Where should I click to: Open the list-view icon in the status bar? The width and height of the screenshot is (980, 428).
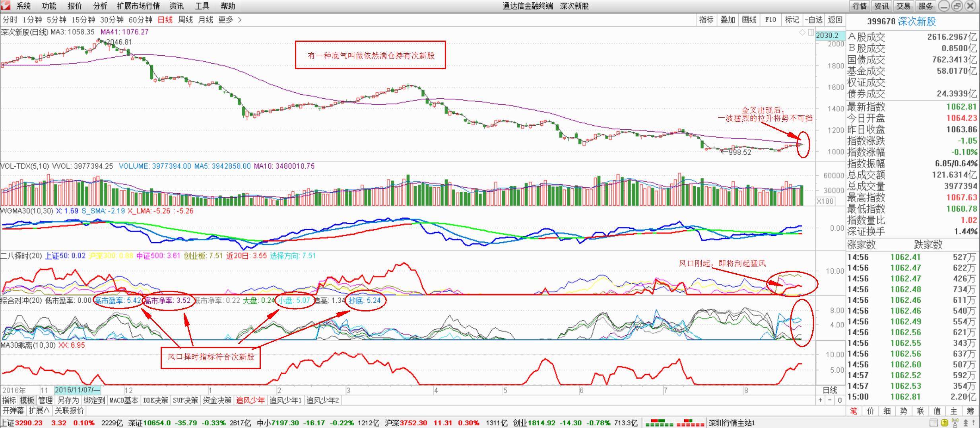click(x=934, y=423)
